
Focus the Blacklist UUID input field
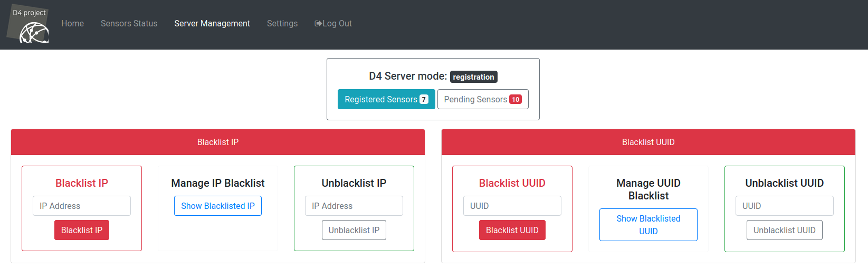click(x=512, y=206)
